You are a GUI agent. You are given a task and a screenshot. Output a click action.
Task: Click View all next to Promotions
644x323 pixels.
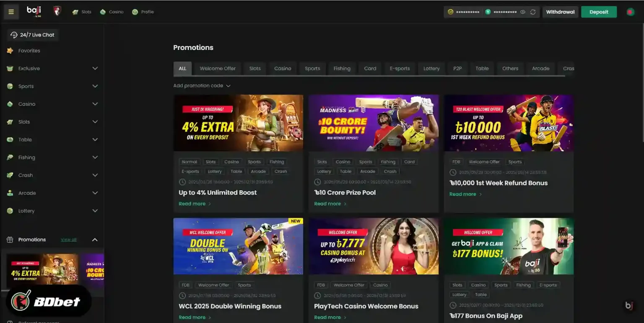pos(68,240)
